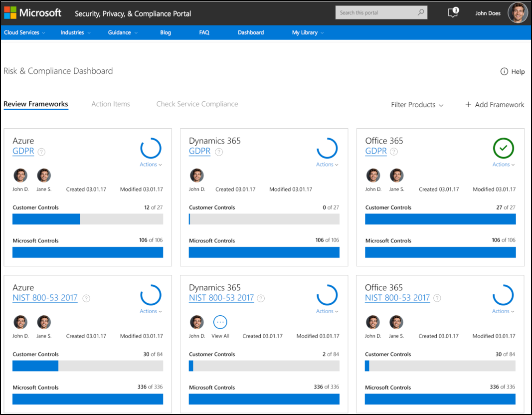Expand Actions dropdown on Azure GDPR card

(x=151, y=165)
